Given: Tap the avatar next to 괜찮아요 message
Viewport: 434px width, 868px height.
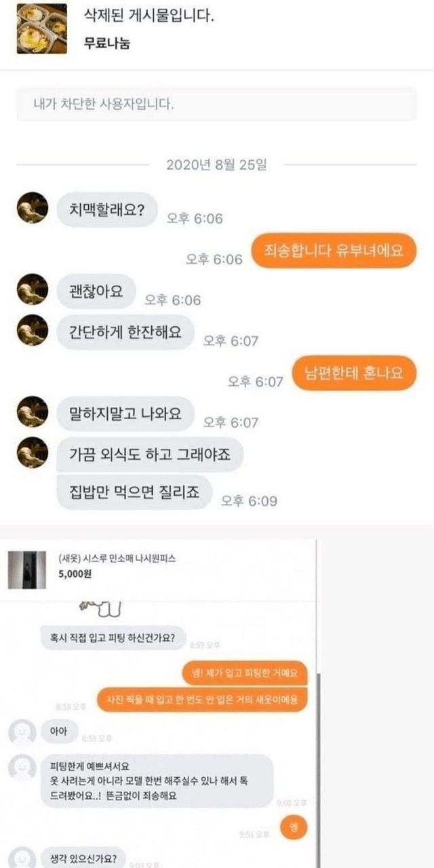Looking at the screenshot, I should tap(33, 290).
